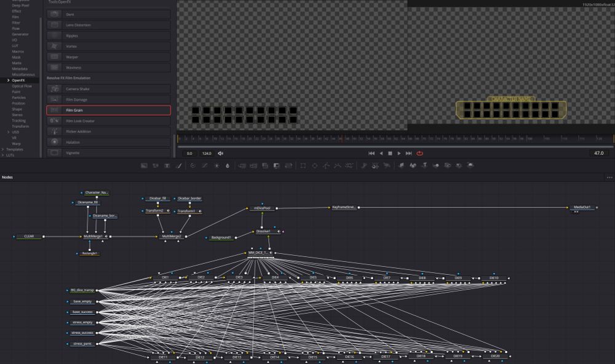Play the composition in reverse
615x364 pixels.
381,153
